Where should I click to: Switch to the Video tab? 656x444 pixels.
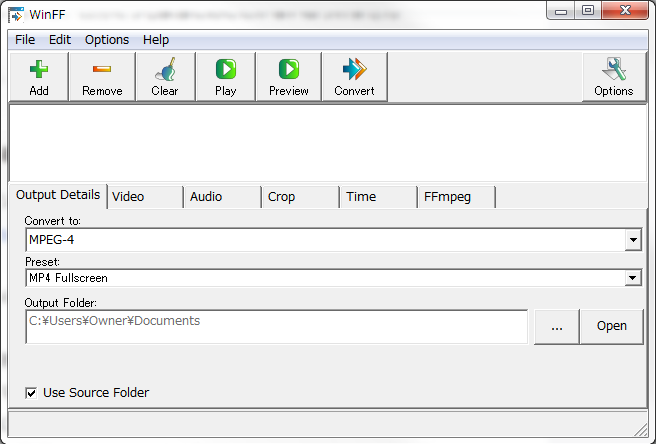pos(145,197)
